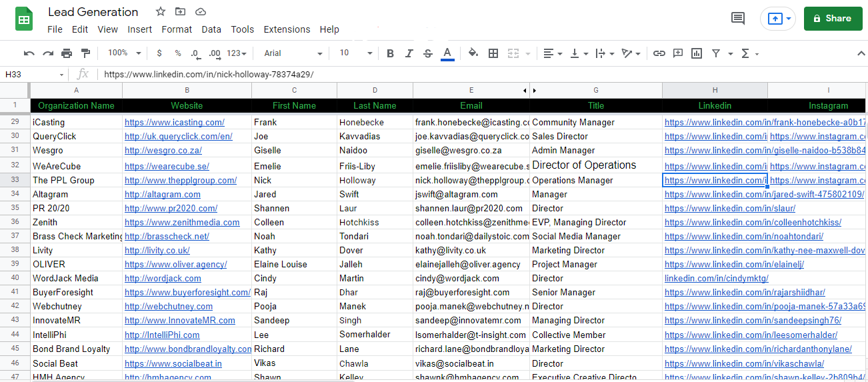
Task: Format as currency with dollar icon
Action: pos(159,53)
